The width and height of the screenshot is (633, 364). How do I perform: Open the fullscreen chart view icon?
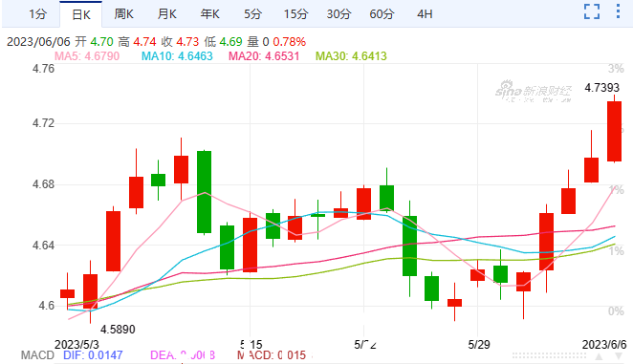coord(592,11)
